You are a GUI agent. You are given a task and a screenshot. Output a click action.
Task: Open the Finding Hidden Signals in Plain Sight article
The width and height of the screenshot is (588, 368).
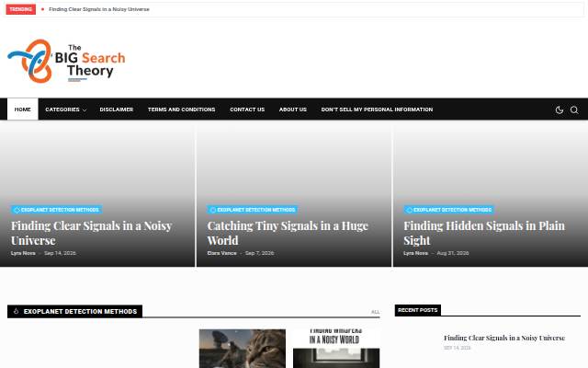point(484,233)
